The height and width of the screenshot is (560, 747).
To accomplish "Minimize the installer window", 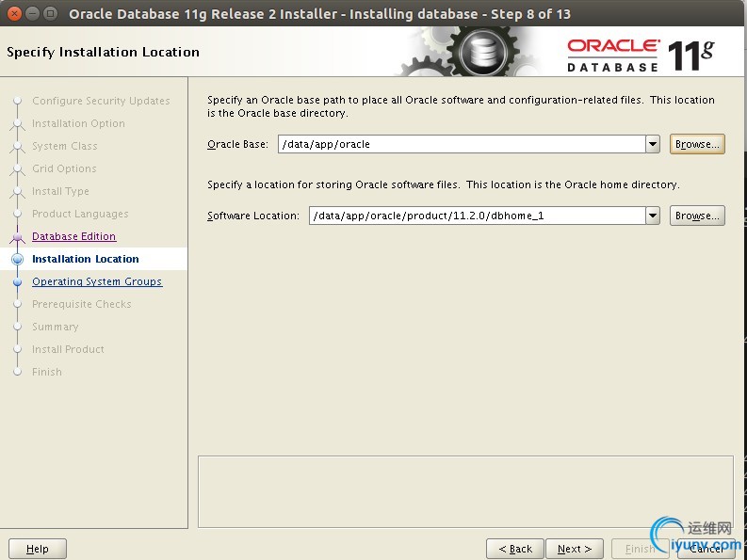I will coord(32,13).
